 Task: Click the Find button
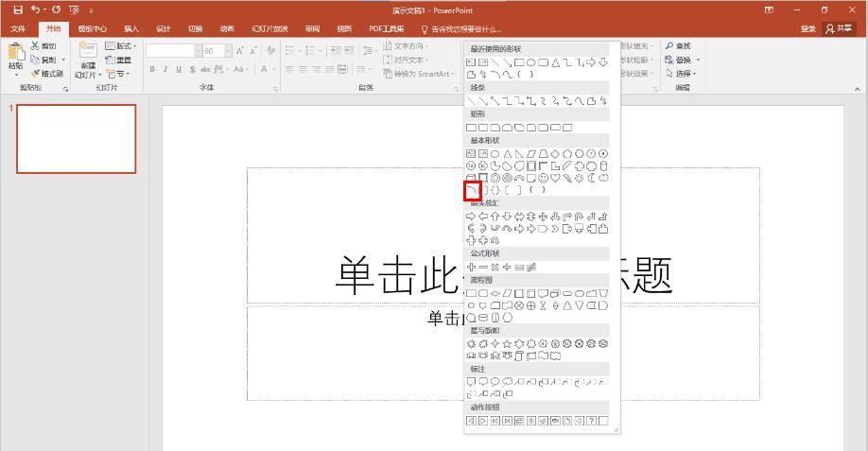(679, 45)
